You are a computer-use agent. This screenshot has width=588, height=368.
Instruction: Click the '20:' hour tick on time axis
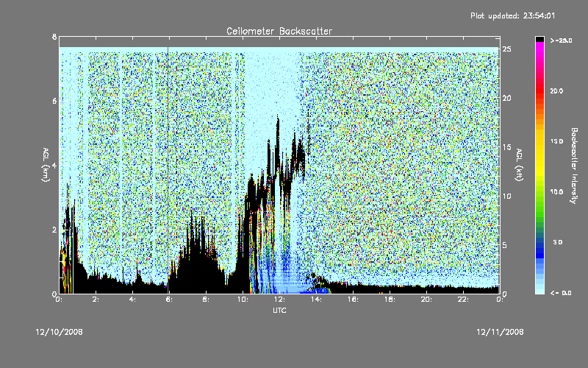pyautogui.click(x=426, y=300)
